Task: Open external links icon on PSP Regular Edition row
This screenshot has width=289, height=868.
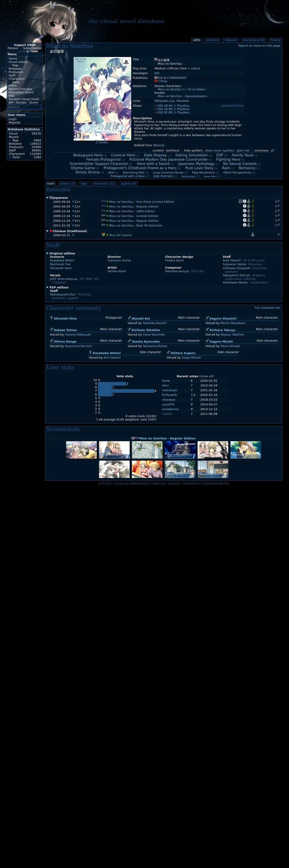Action: 279,220
